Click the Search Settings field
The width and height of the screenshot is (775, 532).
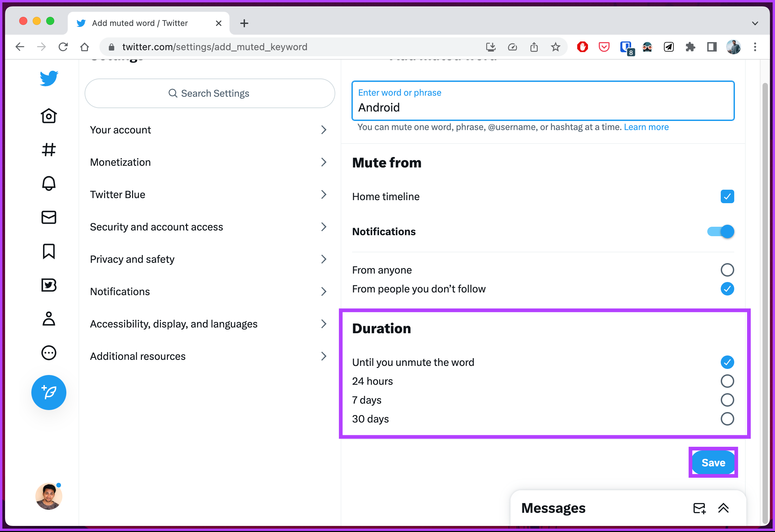point(210,93)
